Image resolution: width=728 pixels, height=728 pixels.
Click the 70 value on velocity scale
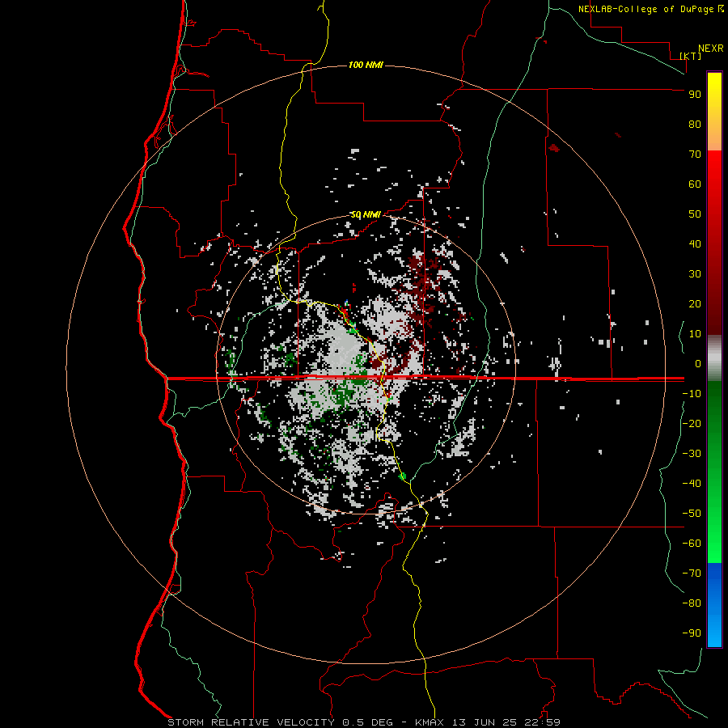tap(695, 154)
